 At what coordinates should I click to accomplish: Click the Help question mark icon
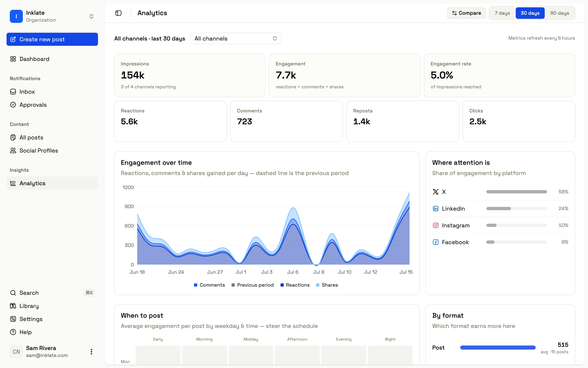13,332
